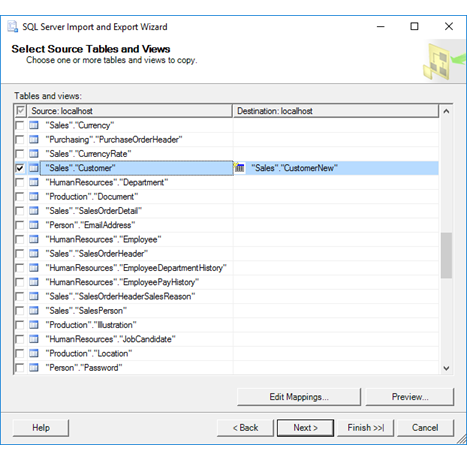Viewport: 467px width, 460px height.
Task: Click the vertical scrollbar thumb
Action: (x=446, y=255)
